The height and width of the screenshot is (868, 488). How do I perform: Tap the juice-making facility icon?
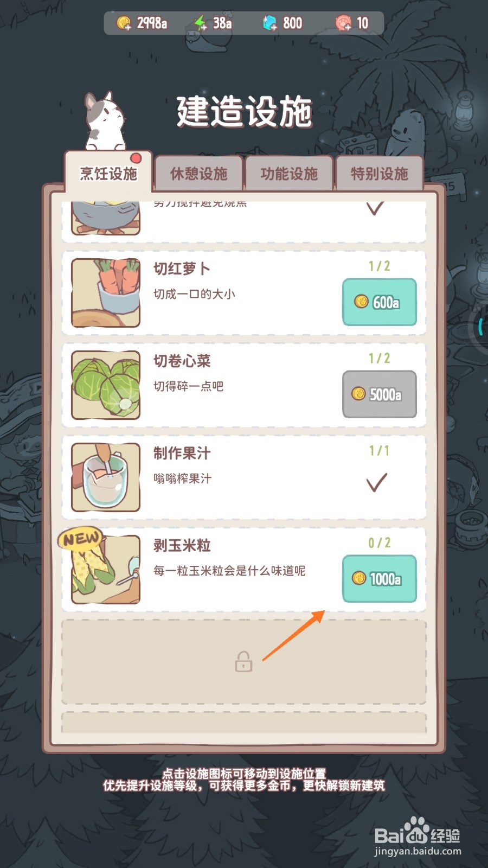[x=106, y=477]
